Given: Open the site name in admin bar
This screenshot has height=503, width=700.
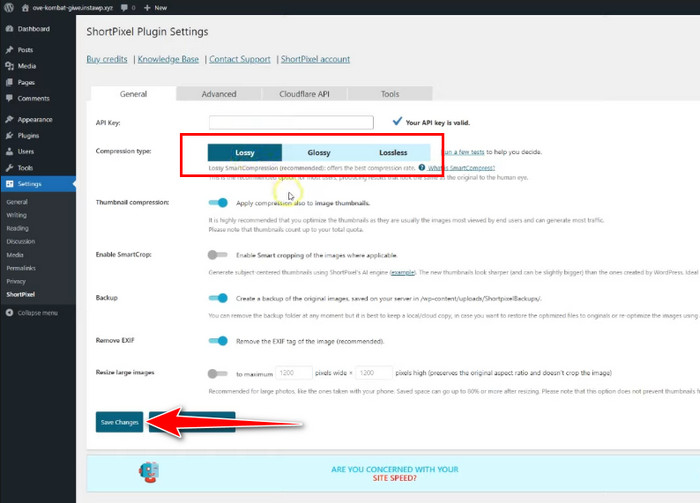Looking at the screenshot, I should 72,8.
